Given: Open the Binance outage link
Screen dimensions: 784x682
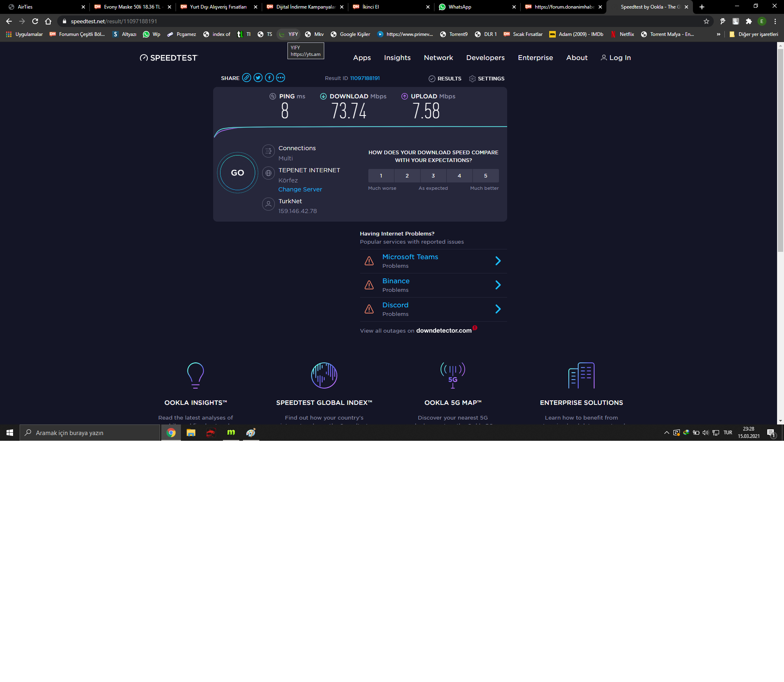Looking at the screenshot, I should point(396,281).
